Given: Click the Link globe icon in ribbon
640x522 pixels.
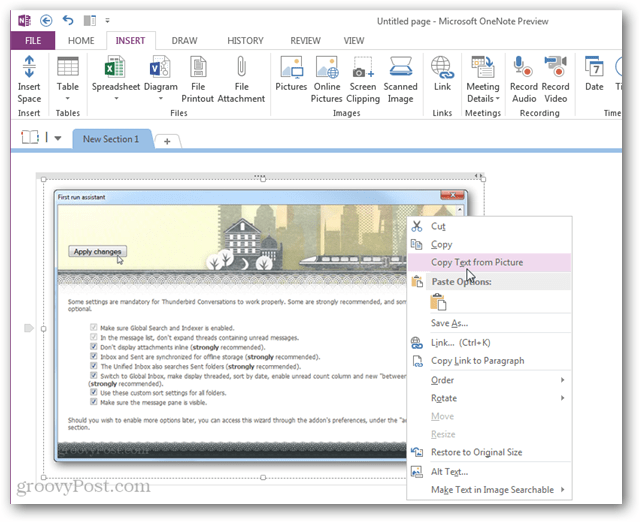Looking at the screenshot, I should click(x=442, y=67).
